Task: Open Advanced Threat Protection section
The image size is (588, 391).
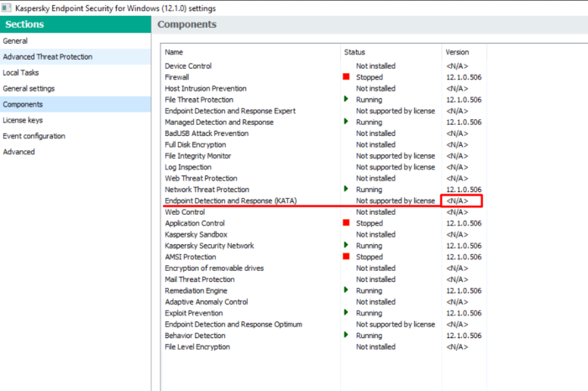Action: point(47,57)
